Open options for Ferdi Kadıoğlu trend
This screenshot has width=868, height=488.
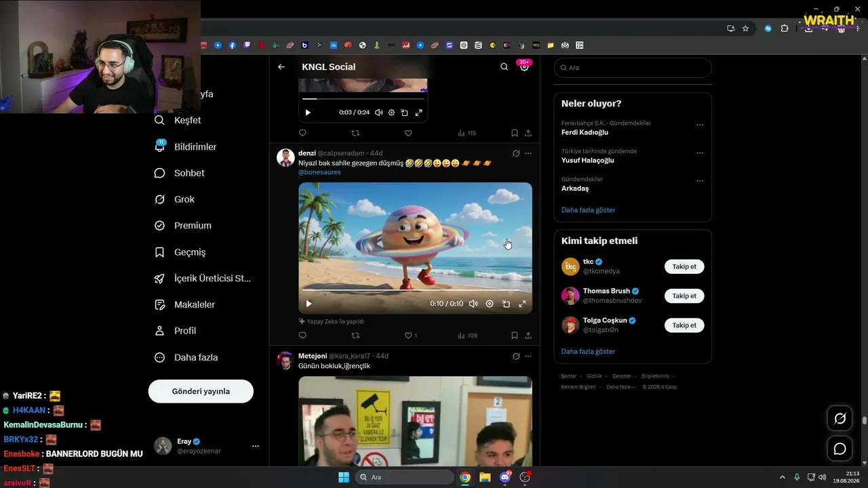click(700, 125)
